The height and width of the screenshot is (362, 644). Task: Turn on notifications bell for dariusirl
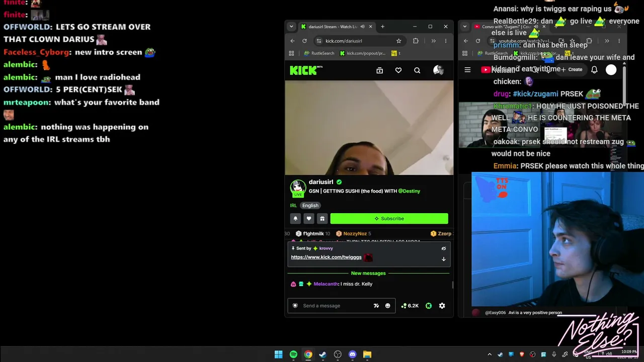[x=295, y=218]
